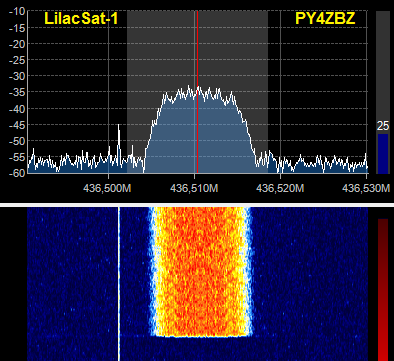Click the 436,500M frequency axis label
394x361 pixels.
107,188
